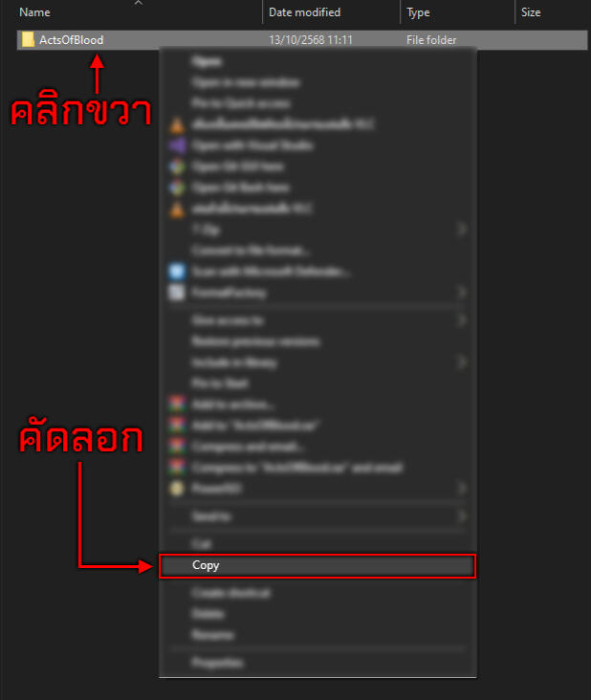Viewport: 591px width, 700px height.
Task: Click the blue Microsoft Defender shield icon
Action: click(177, 272)
